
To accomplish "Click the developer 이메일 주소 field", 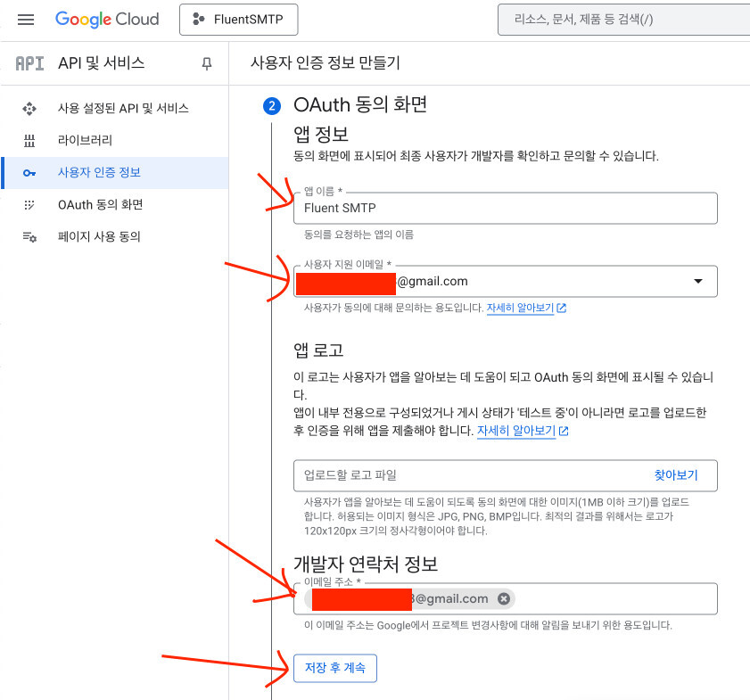I will pos(505,598).
